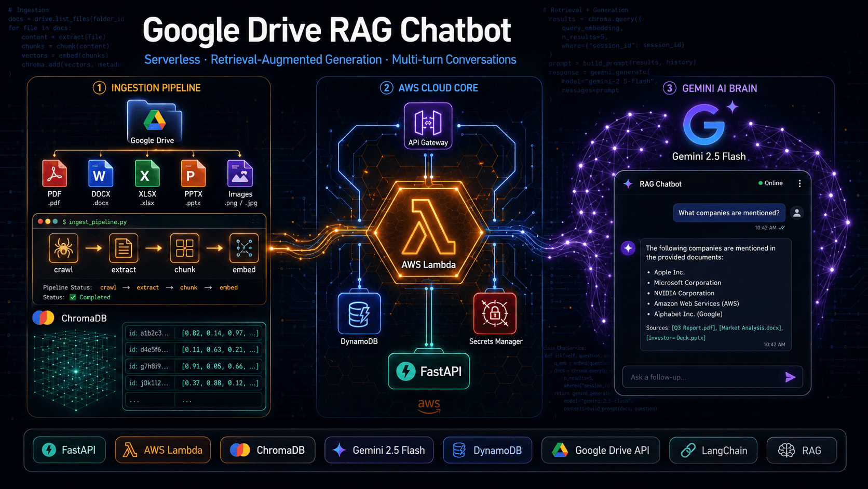Click the sparkle icon in RAG Chatbot header
Image resolution: width=868 pixels, height=489 pixels.
point(628,183)
